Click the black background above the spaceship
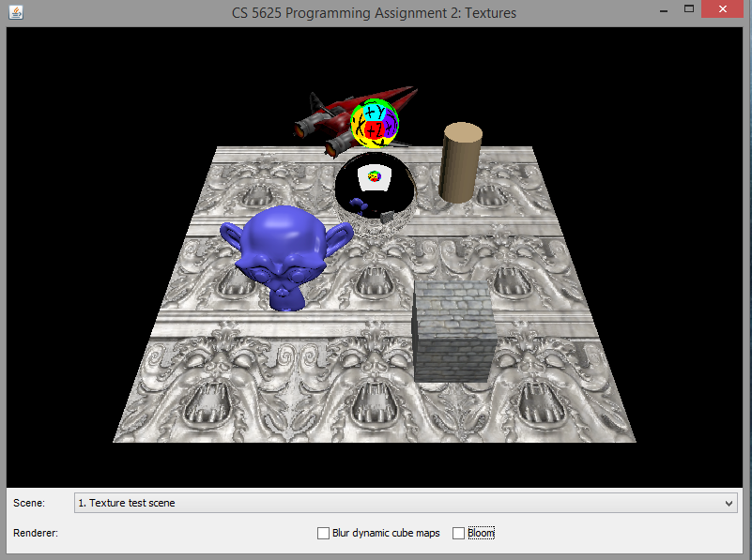This screenshot has width=752, height=560. pyautogui.click(x=357, y=56)
